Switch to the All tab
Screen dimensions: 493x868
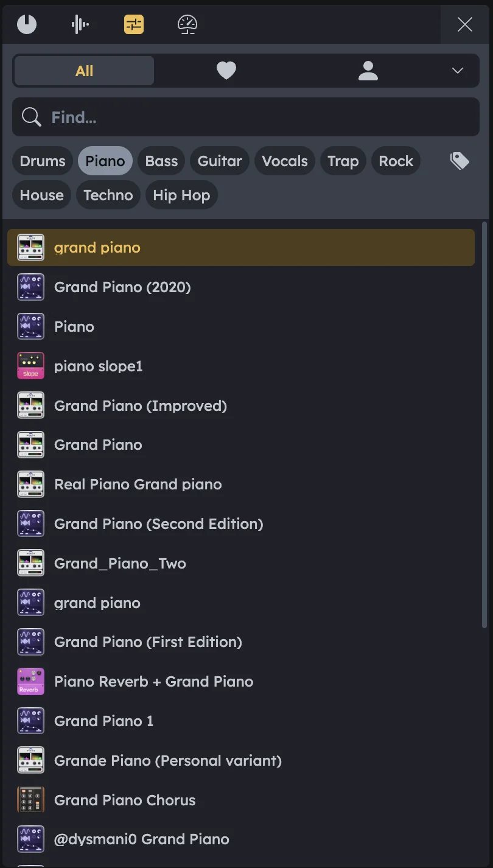coord(83,71)
